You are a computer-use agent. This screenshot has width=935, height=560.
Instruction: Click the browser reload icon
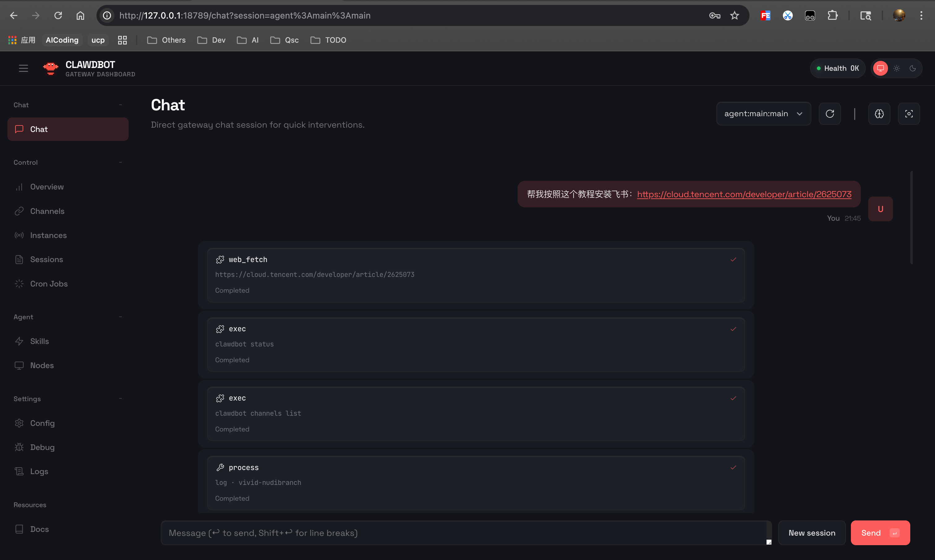[58, 15]
